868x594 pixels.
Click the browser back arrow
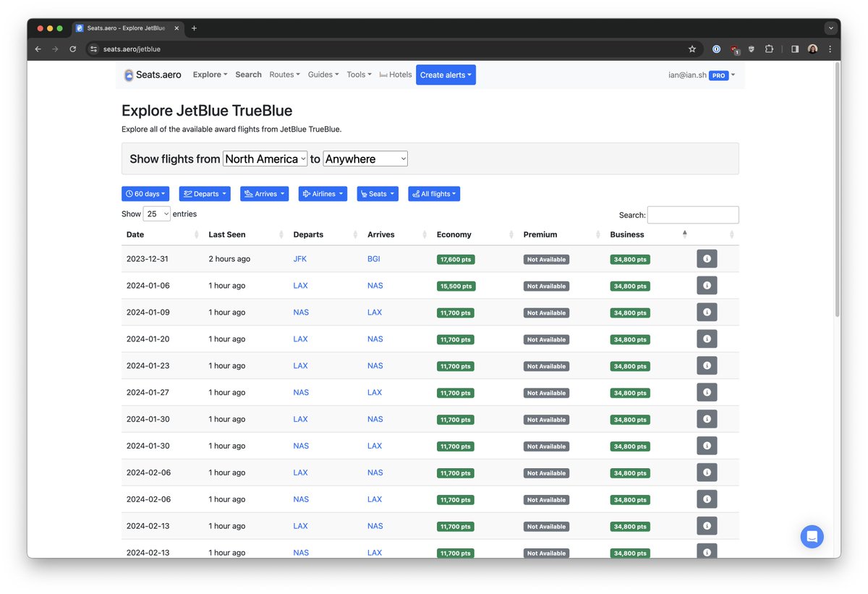38,49
